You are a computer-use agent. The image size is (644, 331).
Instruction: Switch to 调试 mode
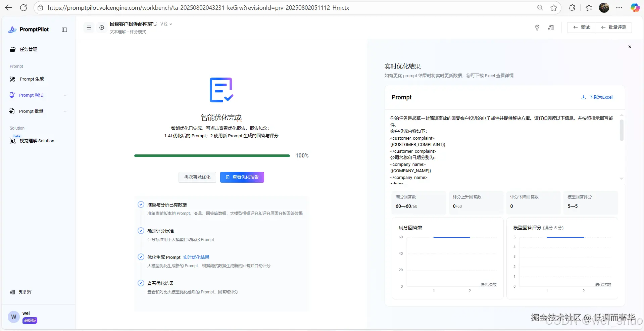point(581,28)
